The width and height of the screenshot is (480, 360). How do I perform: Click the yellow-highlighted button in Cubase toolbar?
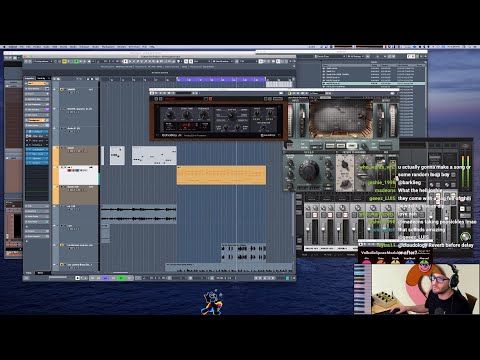64,61
